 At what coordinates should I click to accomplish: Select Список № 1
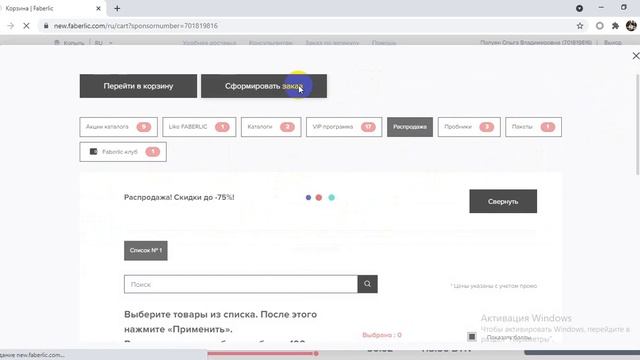(146, 251)
